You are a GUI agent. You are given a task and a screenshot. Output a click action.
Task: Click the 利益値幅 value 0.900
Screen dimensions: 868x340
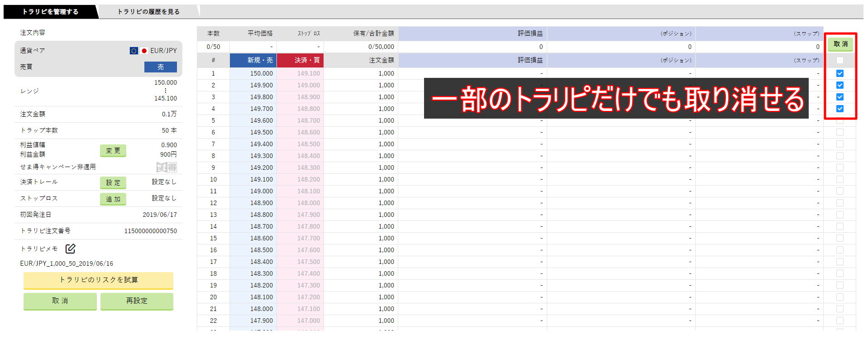(x=169, y=145)
